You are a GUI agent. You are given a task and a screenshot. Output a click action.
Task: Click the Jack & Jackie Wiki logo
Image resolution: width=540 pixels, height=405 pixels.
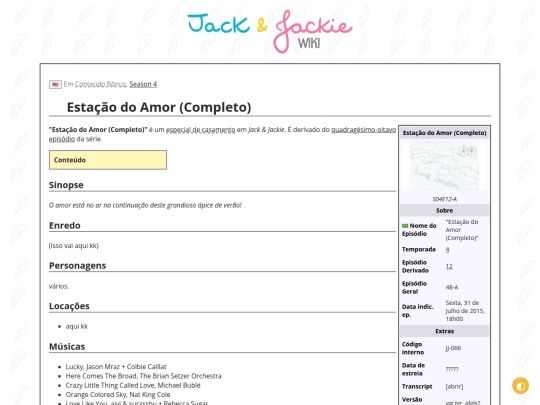click(270, 32)
